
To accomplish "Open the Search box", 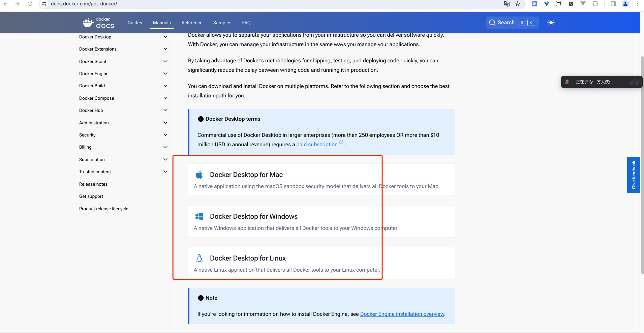I will 512,23.
